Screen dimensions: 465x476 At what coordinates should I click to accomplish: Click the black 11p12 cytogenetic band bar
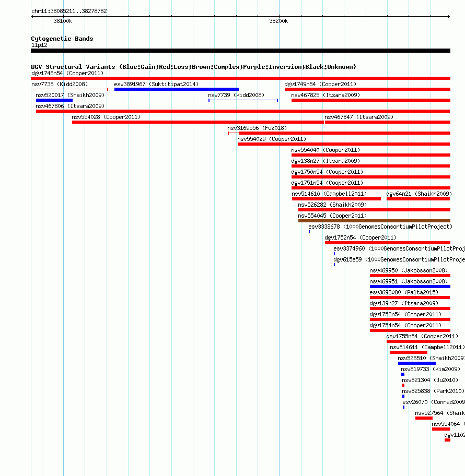coord(240,51)
